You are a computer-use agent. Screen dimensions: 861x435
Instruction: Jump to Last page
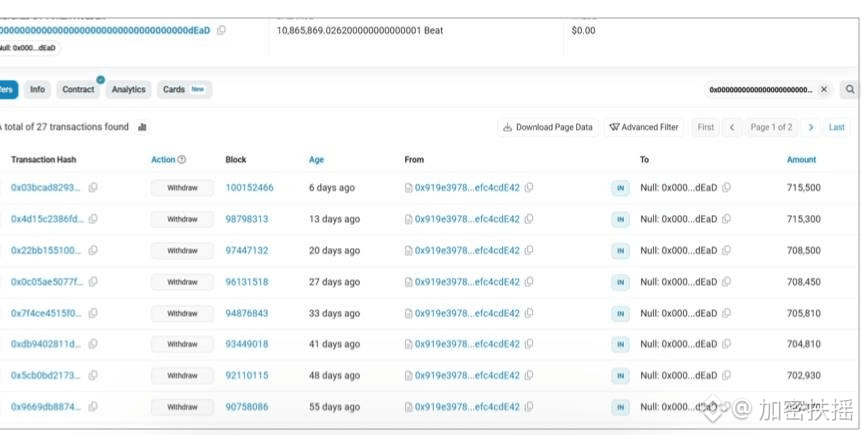click(x=836, y=127)
